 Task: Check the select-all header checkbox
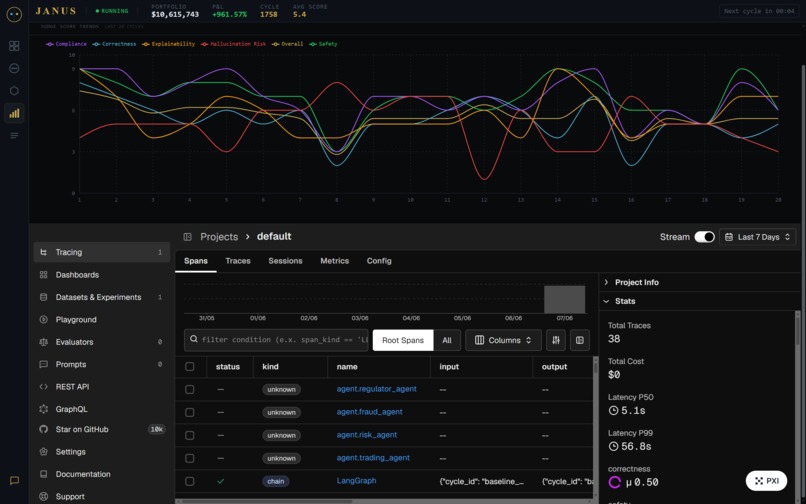click(190, 366)
